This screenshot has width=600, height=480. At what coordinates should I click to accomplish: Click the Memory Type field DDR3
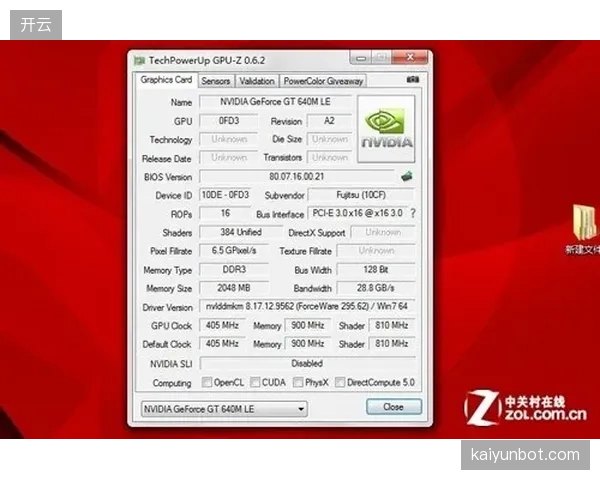click(233, 269)
